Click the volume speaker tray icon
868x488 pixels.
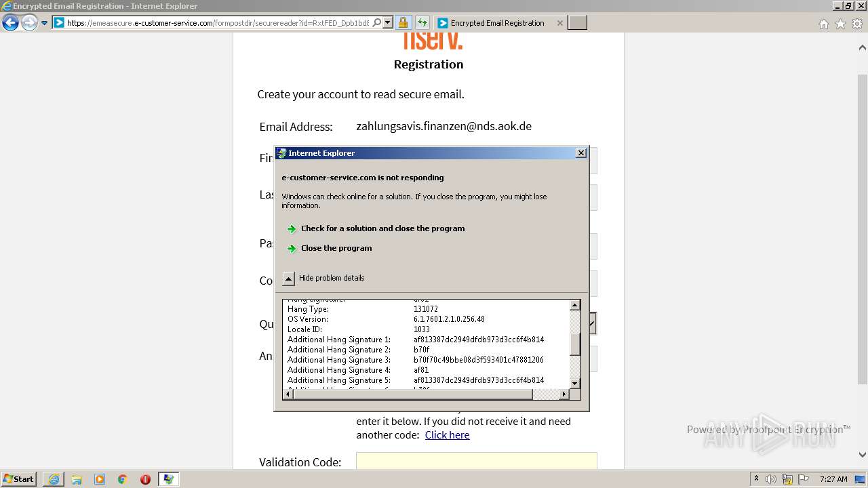pos(771,479)
